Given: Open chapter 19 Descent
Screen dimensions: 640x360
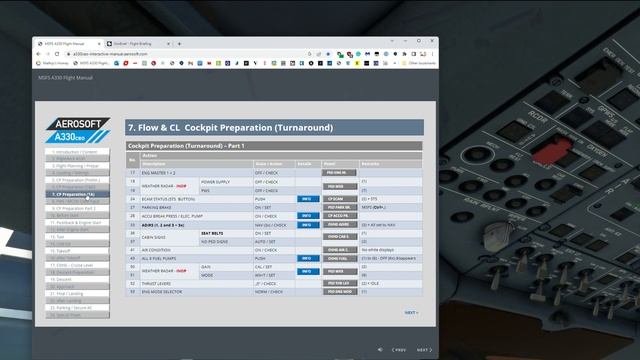Looking at the screenshot, I should pos(77,279).
